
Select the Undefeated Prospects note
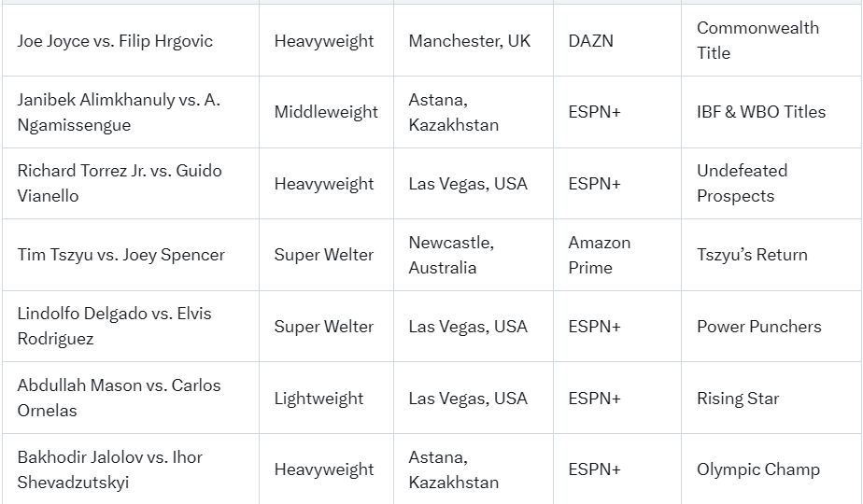click(743, 183)
